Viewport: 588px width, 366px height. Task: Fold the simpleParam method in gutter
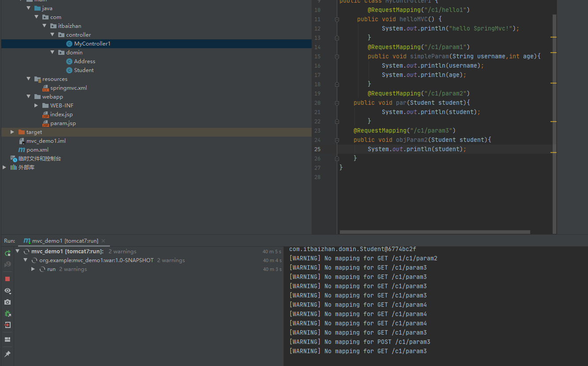point(337,57)
